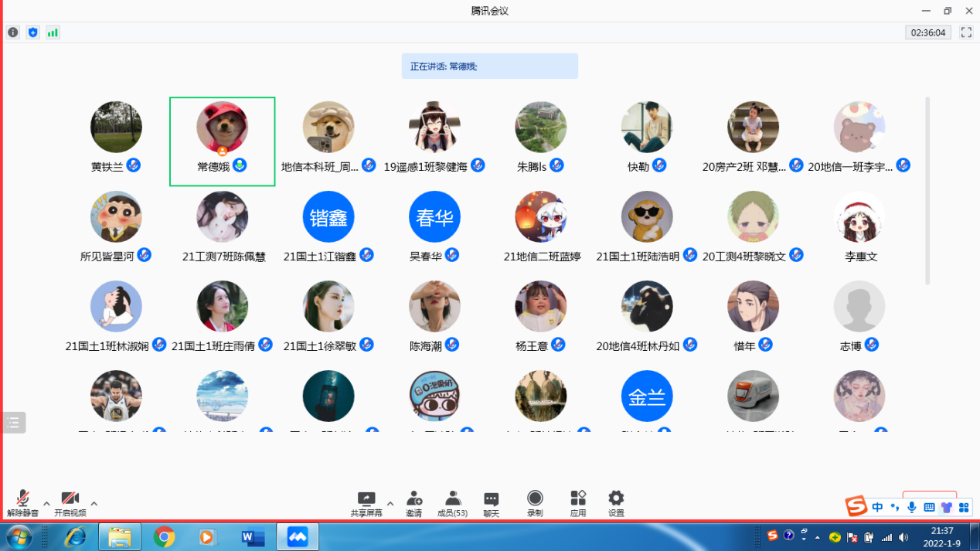
Task: Open the 成员(53) members list
Action: coord(452,503)
